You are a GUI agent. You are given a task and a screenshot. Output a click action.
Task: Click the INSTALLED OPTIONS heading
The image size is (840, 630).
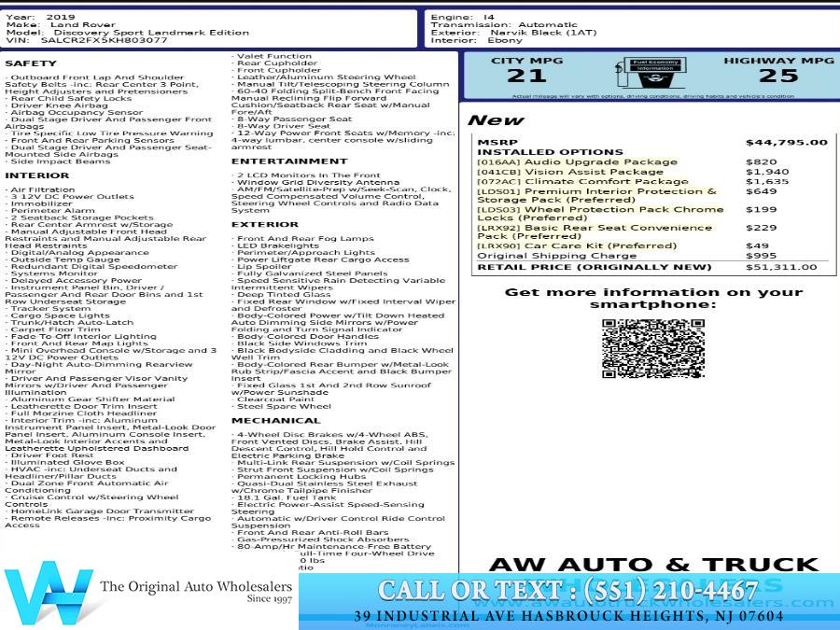pos(550,152)
